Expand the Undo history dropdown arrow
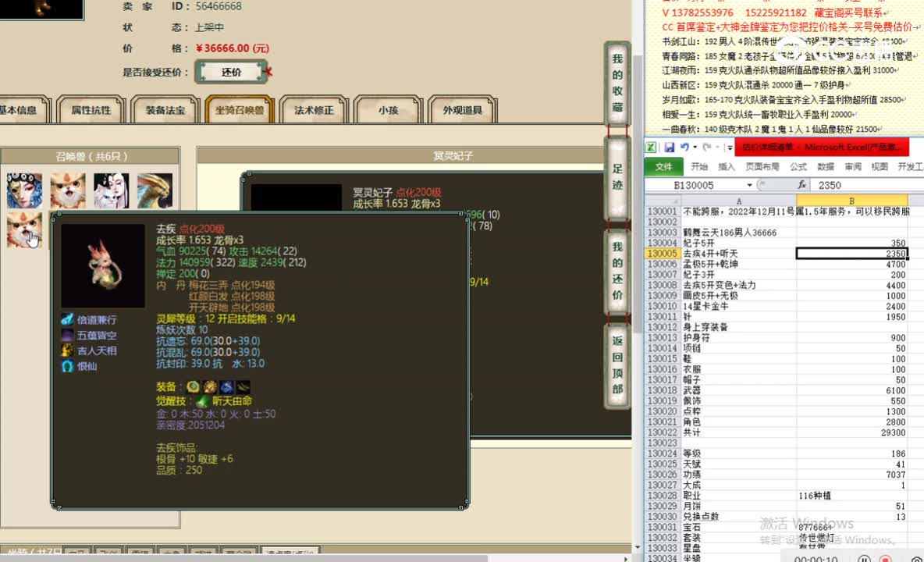 click(695, 148)
